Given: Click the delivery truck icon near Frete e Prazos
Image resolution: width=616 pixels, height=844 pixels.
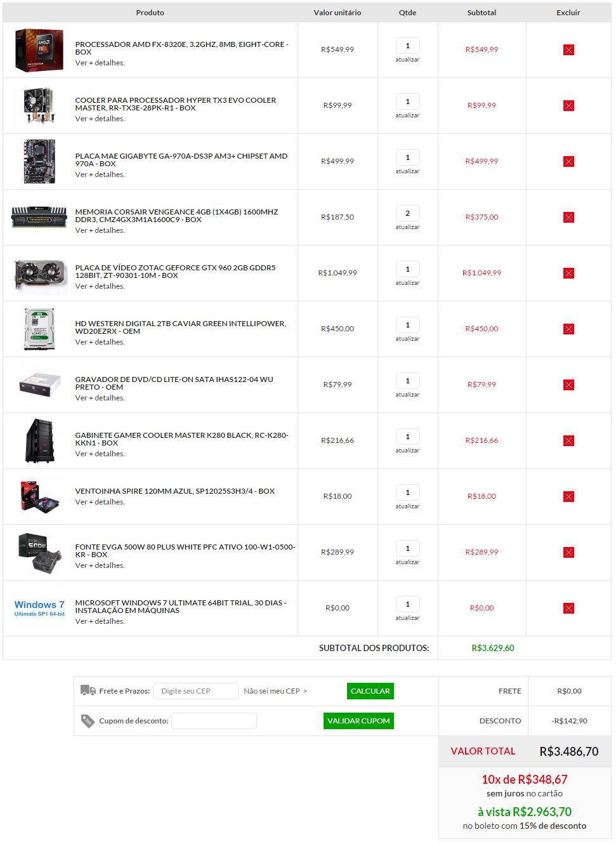Looking at the screenshot, I should (x=88, y=690).
